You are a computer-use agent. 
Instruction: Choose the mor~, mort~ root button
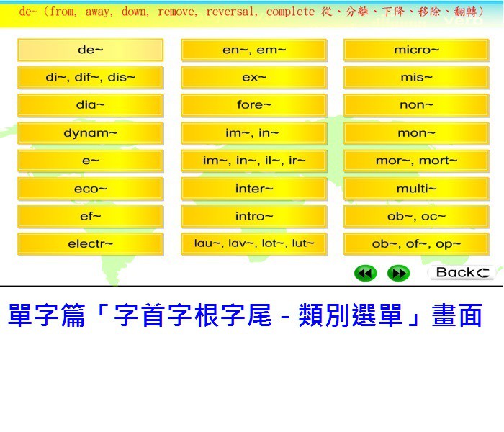[x=416, y=161]
